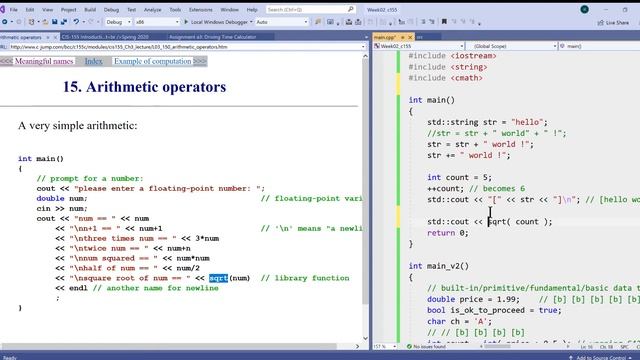Pin the main.cpp tab

[x=402, y=37]
